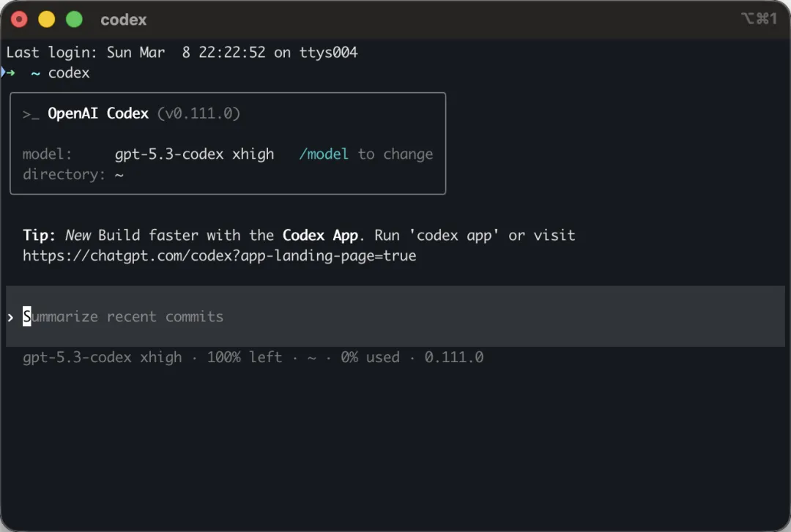This screenshot has height=532, width=791.
Task: Click the green shell prompt arrow
Action: point(9,72)
